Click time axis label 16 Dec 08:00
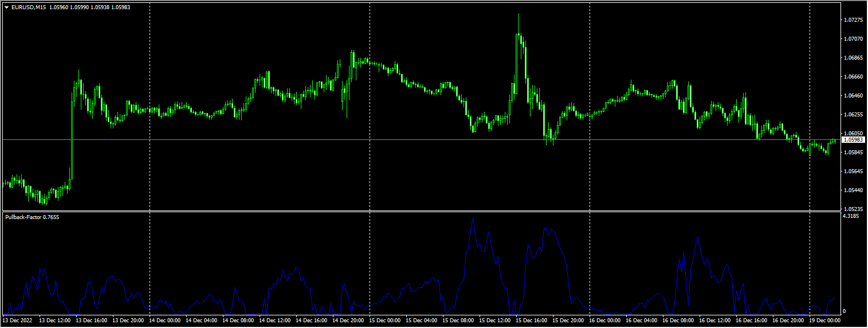The width and height of the screenshot is (868, 328). point(679,321)
